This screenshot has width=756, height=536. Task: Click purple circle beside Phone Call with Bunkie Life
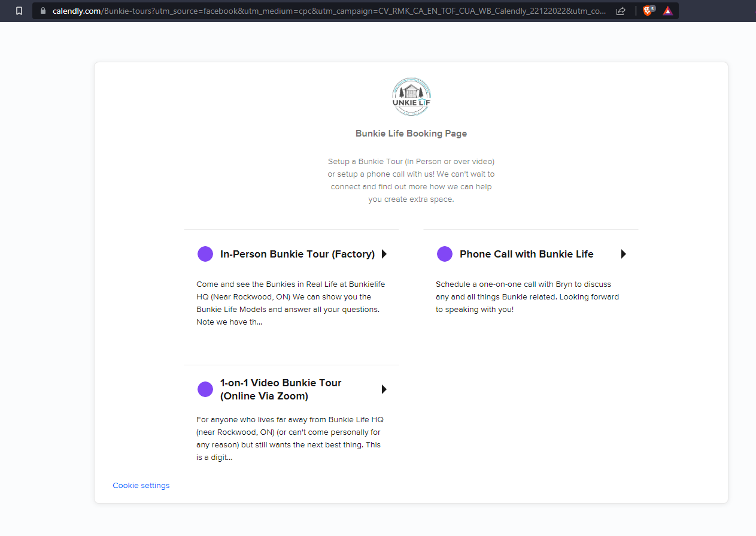coord(445,254)
